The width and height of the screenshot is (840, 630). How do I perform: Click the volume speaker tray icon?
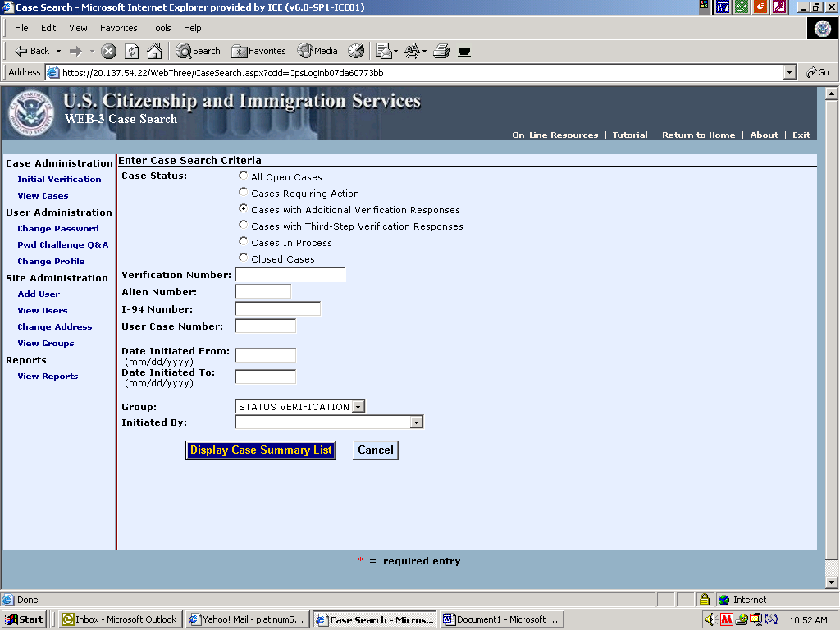pos(711,619)
